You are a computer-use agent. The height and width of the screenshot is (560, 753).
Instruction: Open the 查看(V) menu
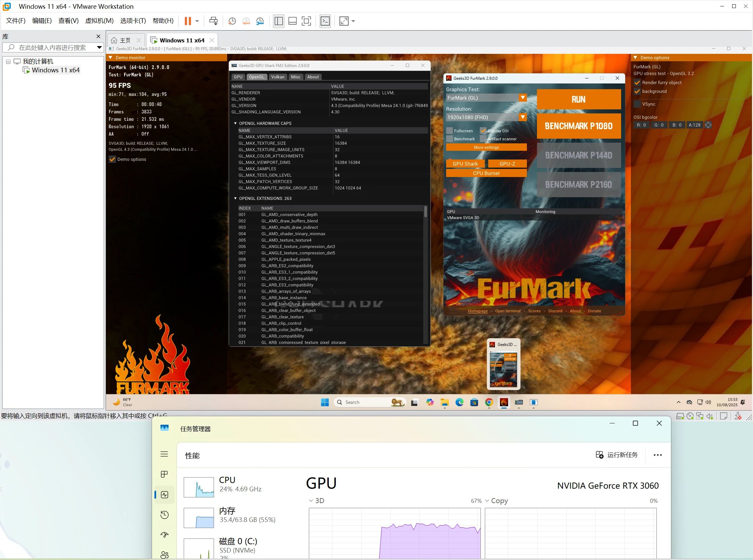tap(68, 21)
